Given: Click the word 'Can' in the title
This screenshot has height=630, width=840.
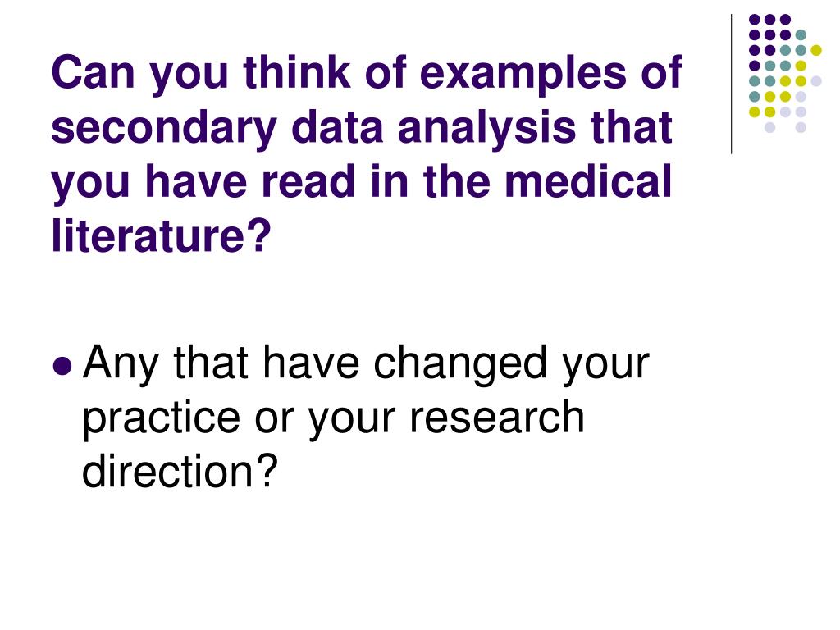Looking at the screenshot, I should tap(94, 72).
